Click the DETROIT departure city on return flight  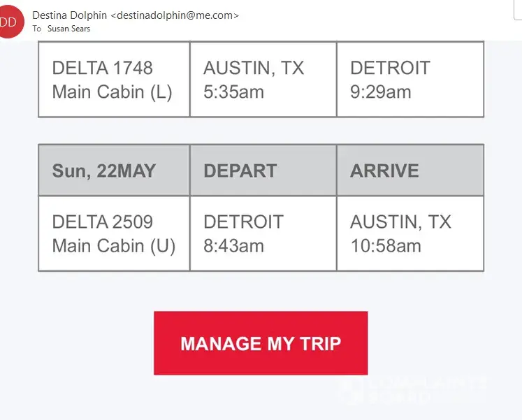click(243, 222)
